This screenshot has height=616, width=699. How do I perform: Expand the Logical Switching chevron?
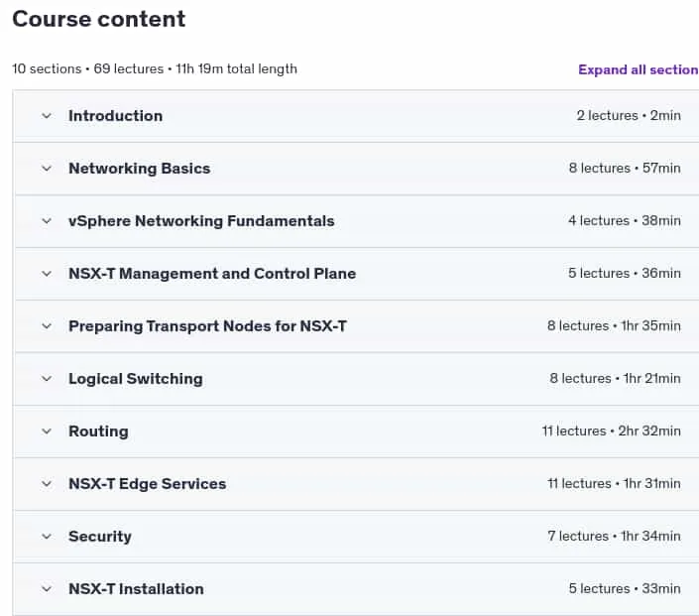pyautogui.click(x=47, y=379)
